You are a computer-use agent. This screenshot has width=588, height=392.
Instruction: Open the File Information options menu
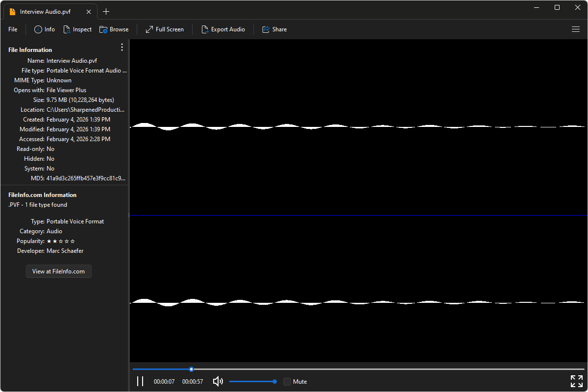[x=122, y=47]
